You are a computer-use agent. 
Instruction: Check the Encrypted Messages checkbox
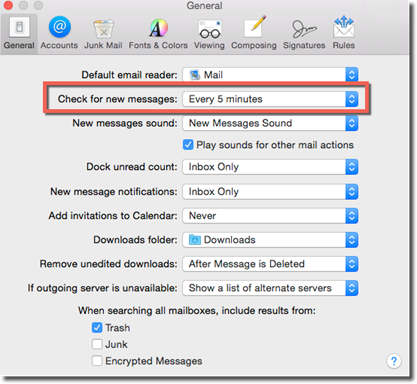[x=97, y=361]
